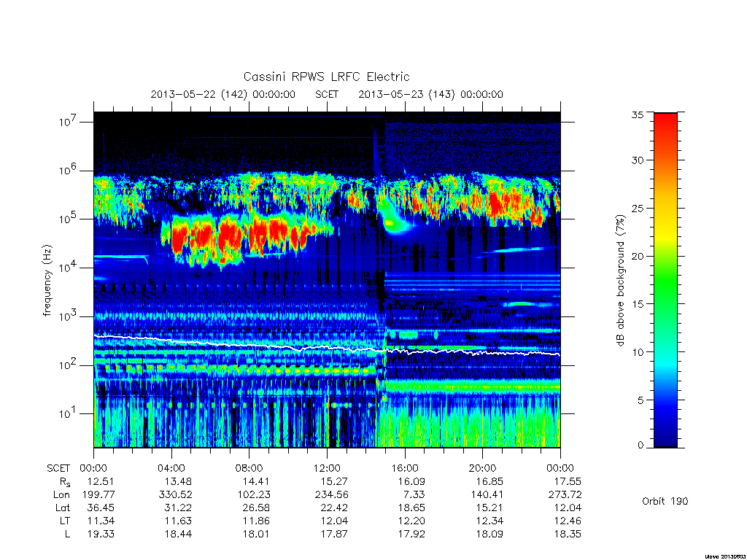
Task: Click the frequency (Hz) axis label
Action: click(x=47, y=281)
